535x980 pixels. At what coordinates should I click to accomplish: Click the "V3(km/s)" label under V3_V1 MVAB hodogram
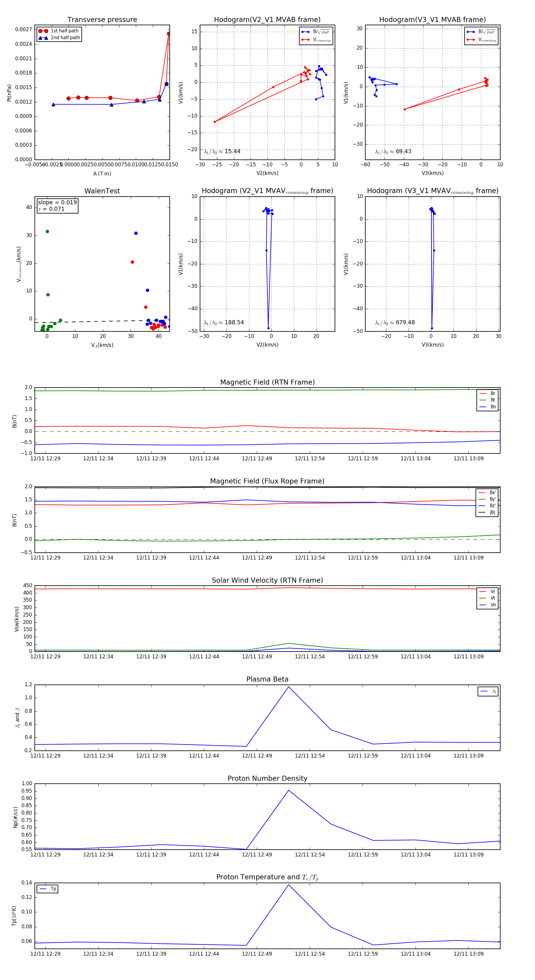click(x=432, y=173)
